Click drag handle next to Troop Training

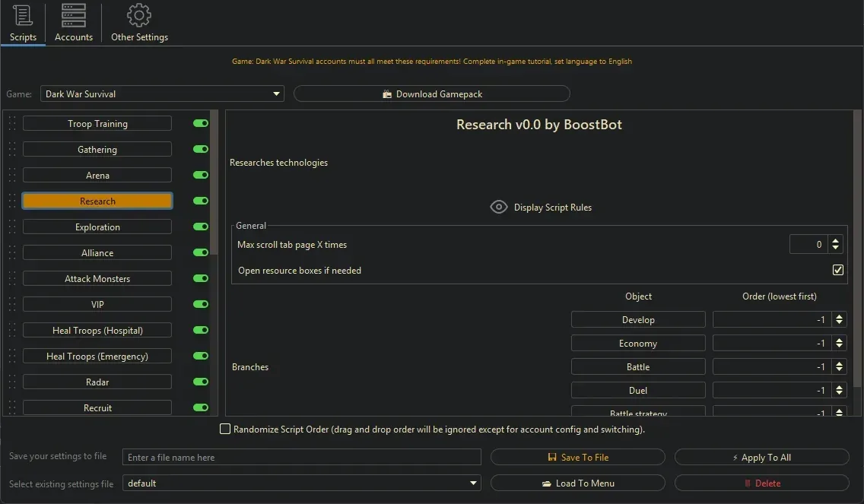click(12, 123)
